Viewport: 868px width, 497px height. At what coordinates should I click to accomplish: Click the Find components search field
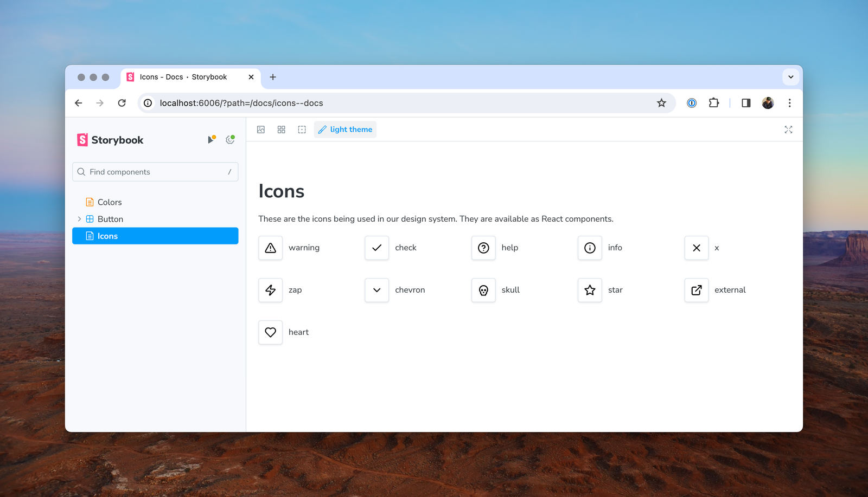coord(155,172)
